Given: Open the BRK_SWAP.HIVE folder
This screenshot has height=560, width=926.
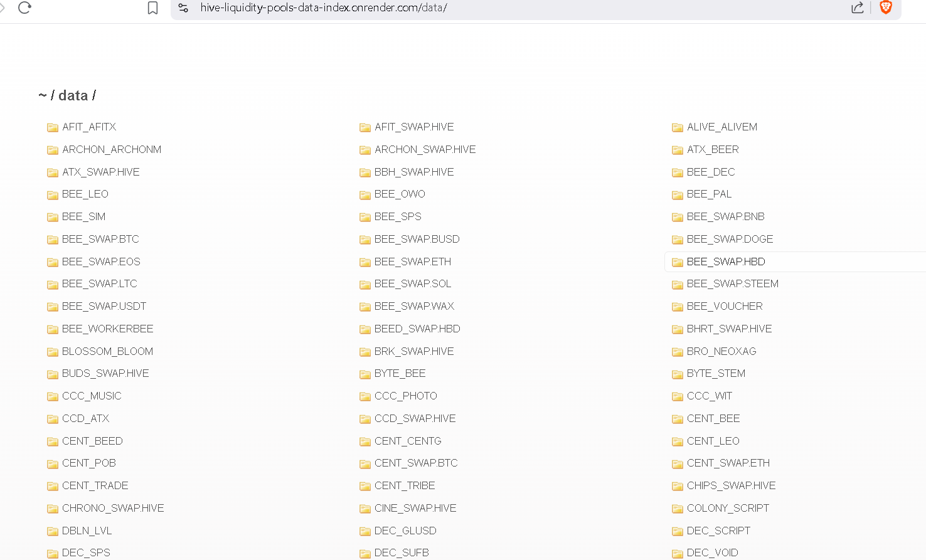Looking at the screenshot, I should point(414,351).
